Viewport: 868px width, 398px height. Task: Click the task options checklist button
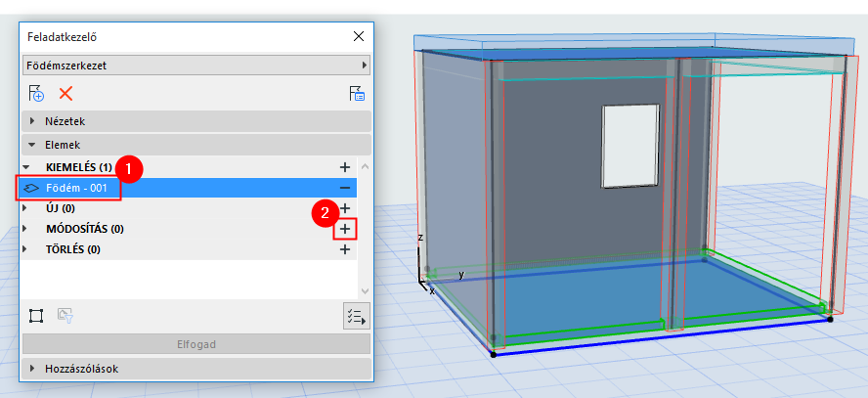[x=356, y=317]
